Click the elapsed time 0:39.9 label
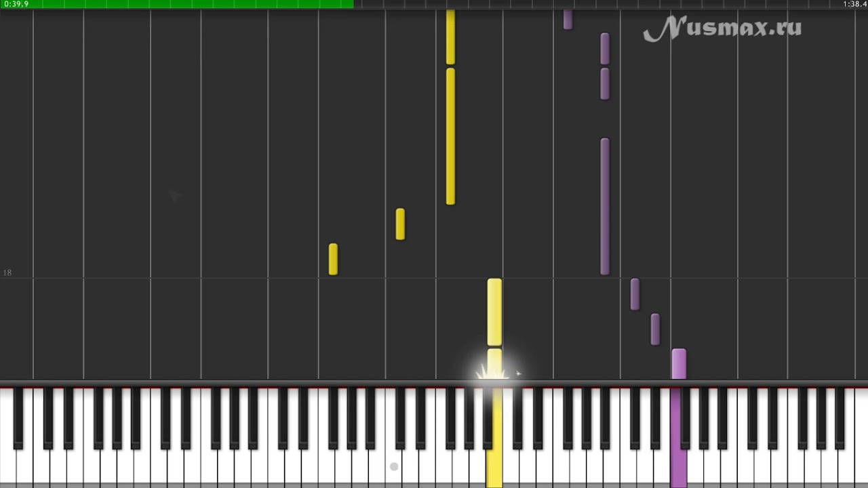Viewport: 868px width, 488px height. point(16,4)
